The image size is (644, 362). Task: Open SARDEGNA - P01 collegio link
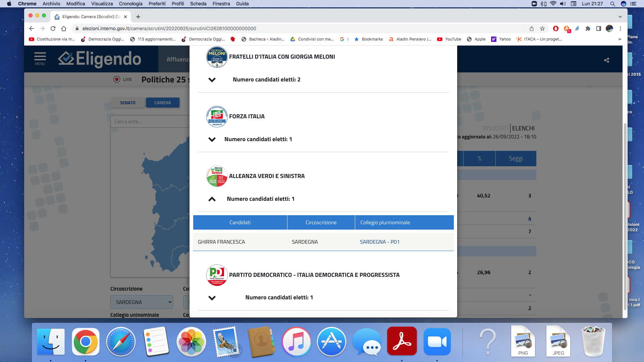(380, 242)
